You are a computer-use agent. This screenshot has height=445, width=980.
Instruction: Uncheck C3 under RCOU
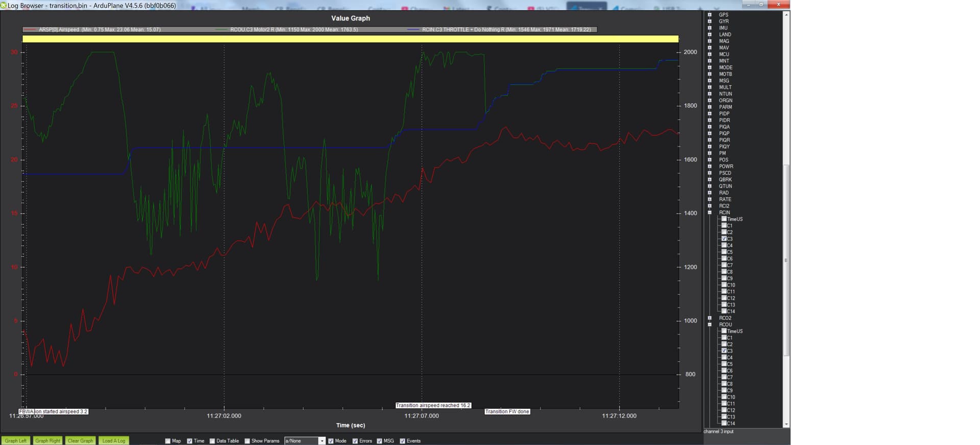coord(724,350)
